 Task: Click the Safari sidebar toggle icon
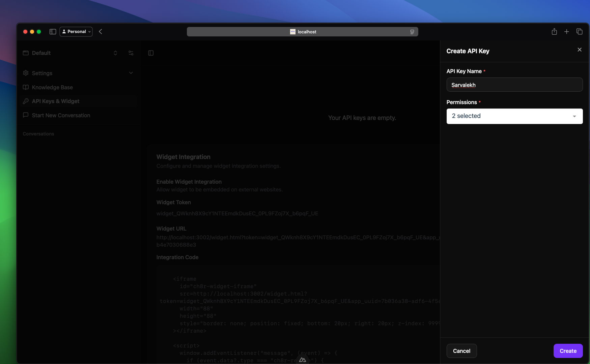click(53, 32)
